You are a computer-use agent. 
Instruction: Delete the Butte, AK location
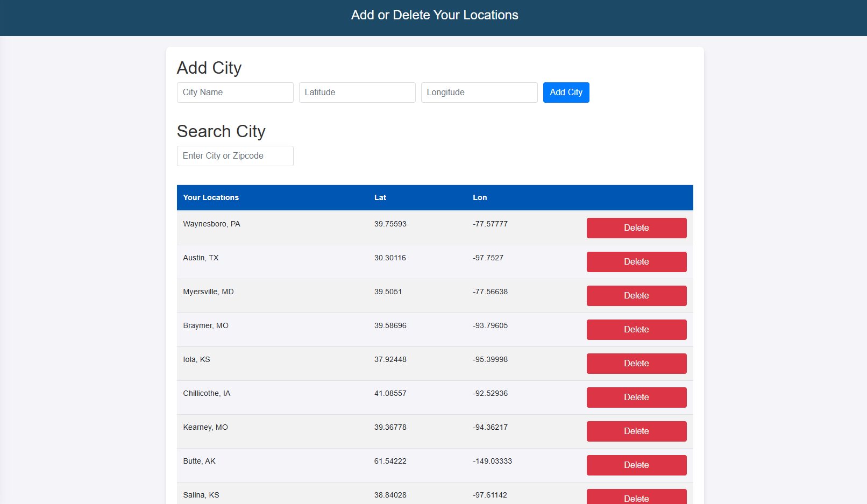coord(636,465)
